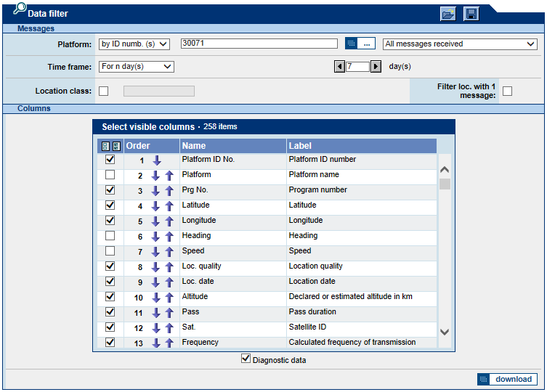This screenshot has width=547, height=392.
Task: Move Frequency row up
Action: click(169, 343)
